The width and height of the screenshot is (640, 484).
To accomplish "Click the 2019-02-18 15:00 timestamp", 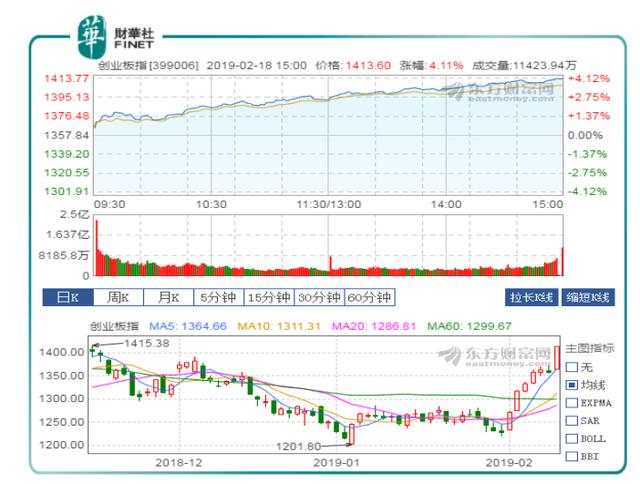I will coord(256,65).
